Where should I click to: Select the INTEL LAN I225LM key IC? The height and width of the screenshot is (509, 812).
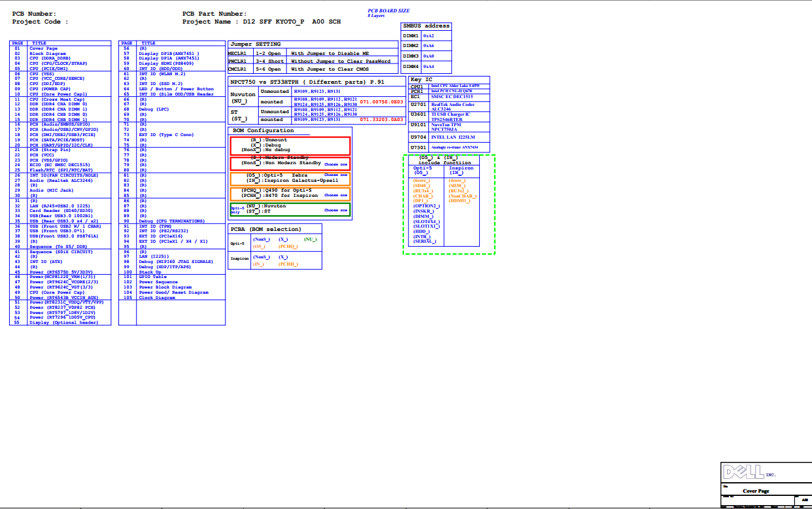[452, 137]
